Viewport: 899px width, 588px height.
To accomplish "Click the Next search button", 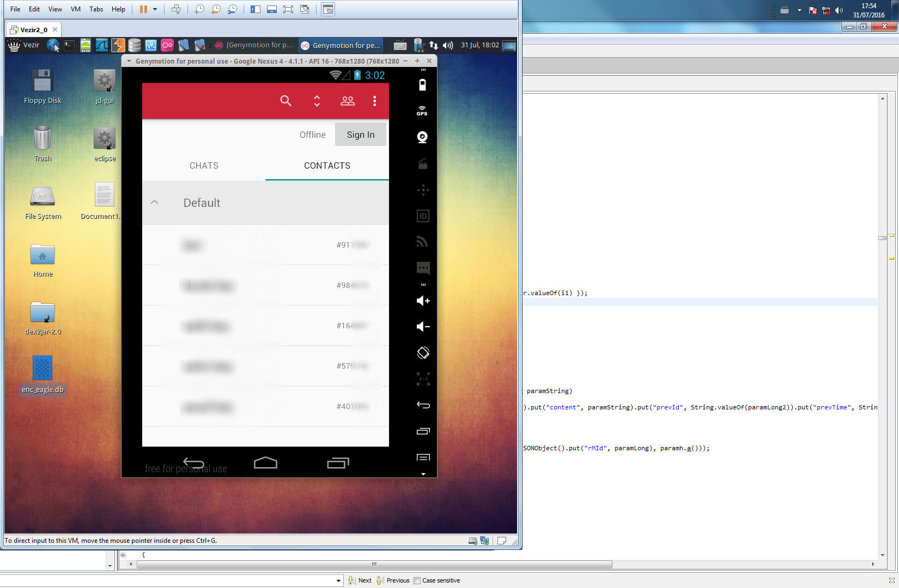I will 360,580.
